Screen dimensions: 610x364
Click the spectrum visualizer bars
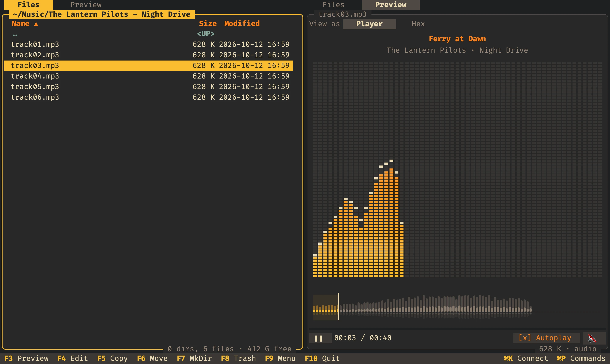[x=457, y=169]
